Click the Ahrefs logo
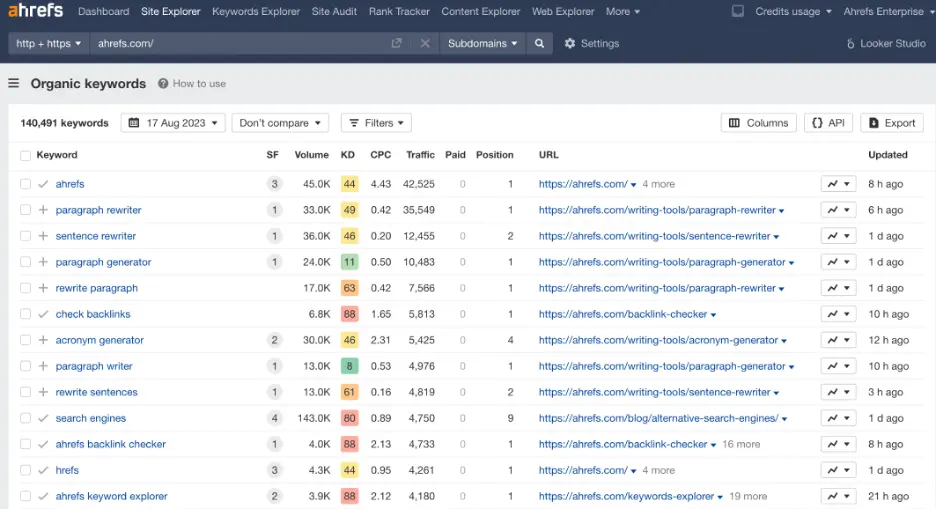This screenshot has height=510, width=936. click(35, 11)
